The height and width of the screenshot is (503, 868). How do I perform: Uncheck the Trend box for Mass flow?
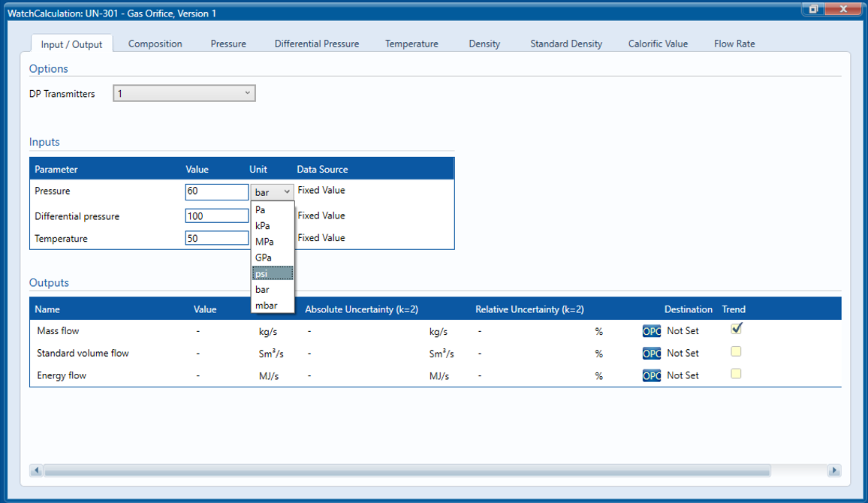[736, 329]
